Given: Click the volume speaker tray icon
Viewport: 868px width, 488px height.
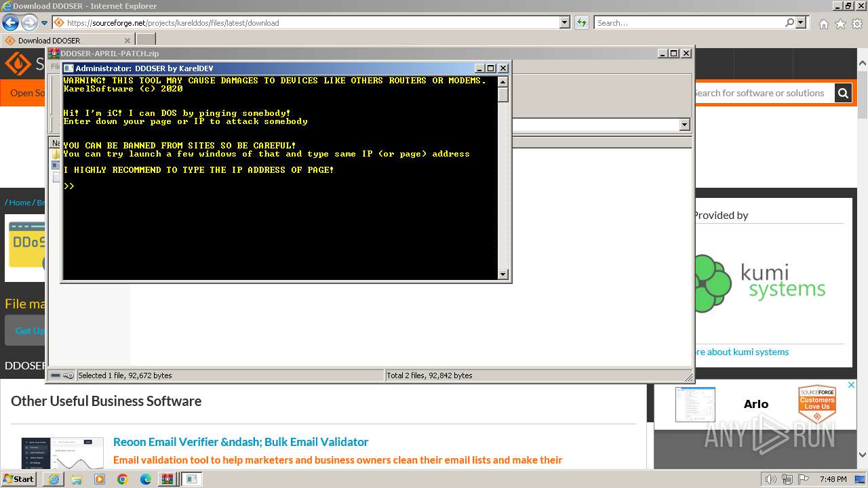Looking at the screenshot, I should point(771,479).
